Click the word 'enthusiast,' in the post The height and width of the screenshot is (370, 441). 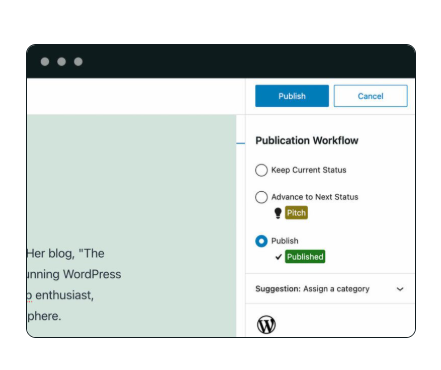pos(64,295)
